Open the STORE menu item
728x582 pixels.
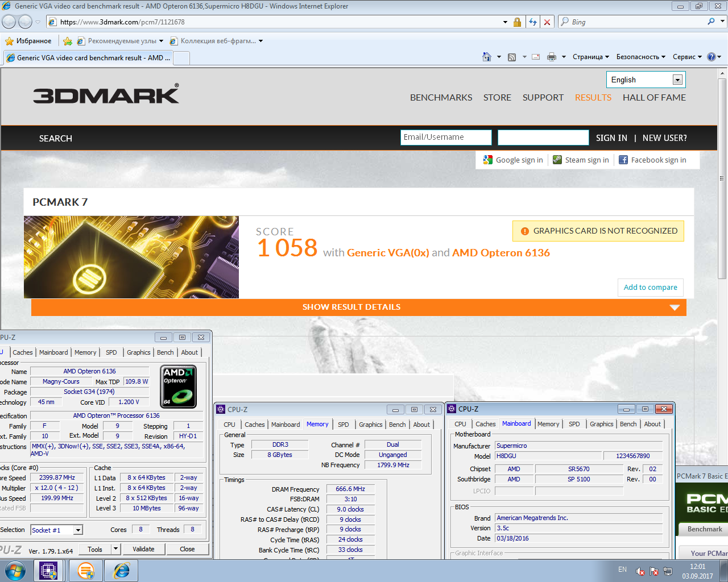click(497, 97)
